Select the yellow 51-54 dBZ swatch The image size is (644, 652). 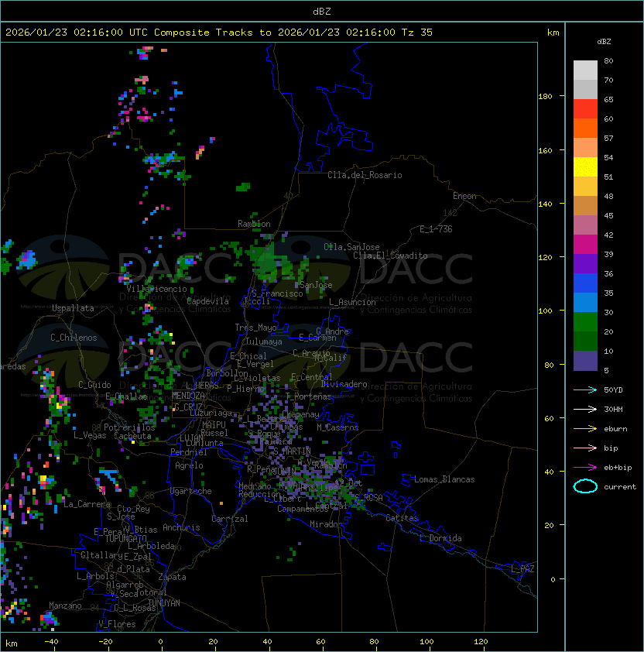[x=585, y=167]
